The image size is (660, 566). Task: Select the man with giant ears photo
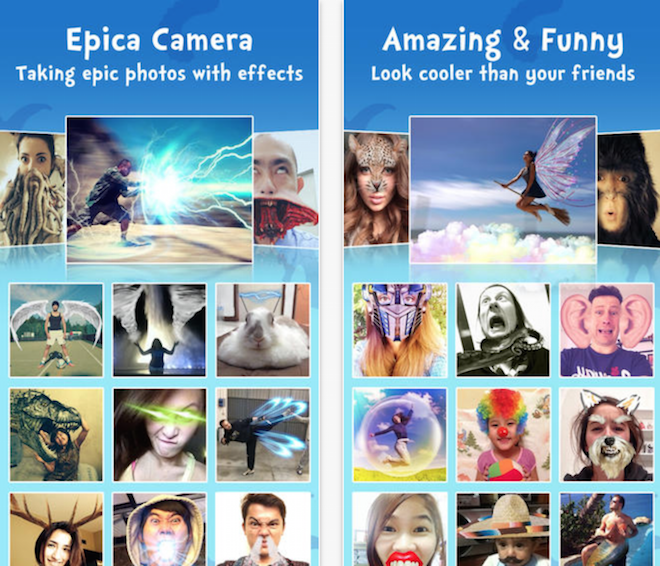click(607, 330)
